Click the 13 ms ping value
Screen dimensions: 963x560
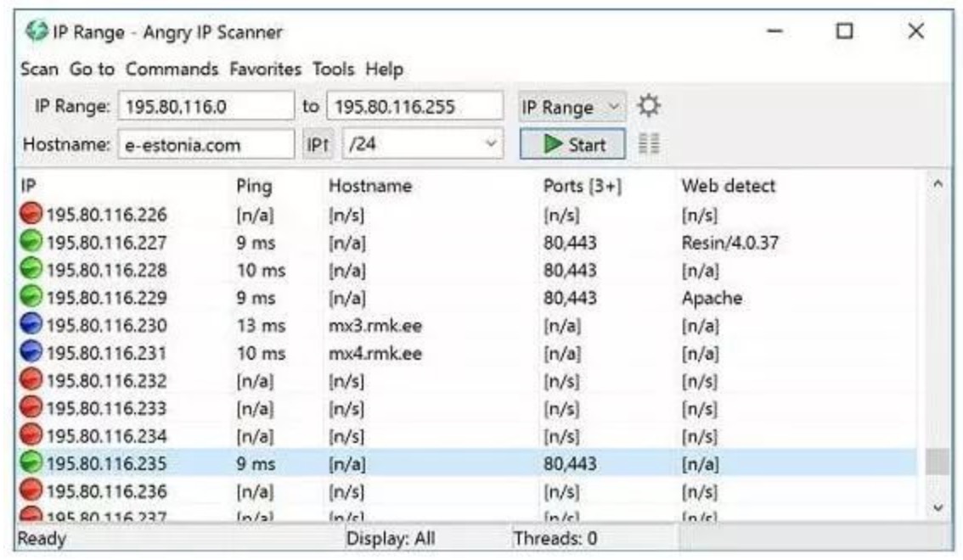point(261,326)
